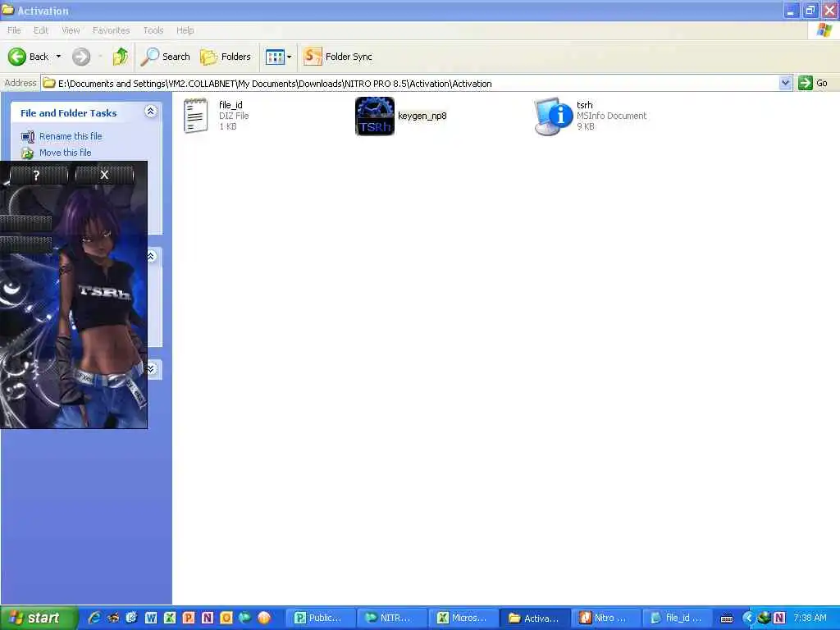Switch to file_id taskbar window
This screenshot has height=630, width=840.
tap(677, 618)
